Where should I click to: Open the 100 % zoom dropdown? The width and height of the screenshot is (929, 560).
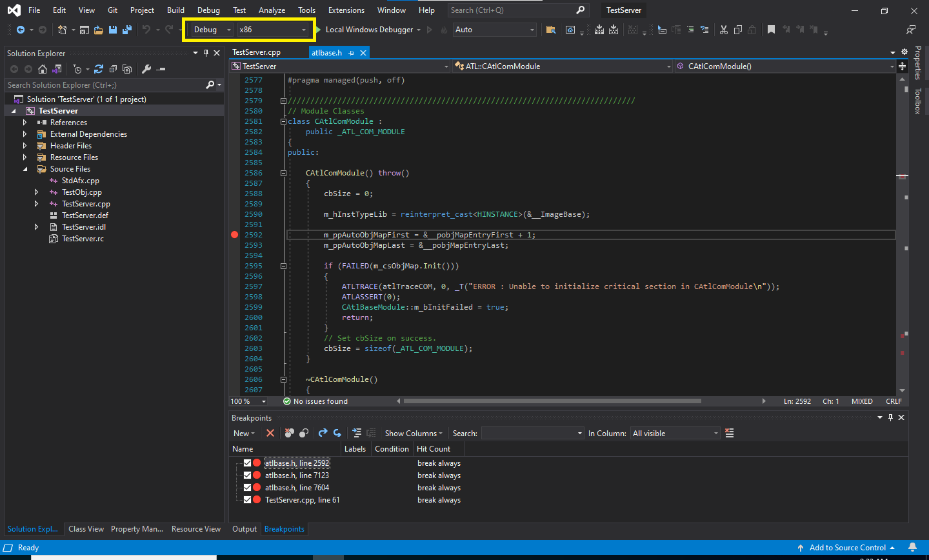[x=249, y=401]
